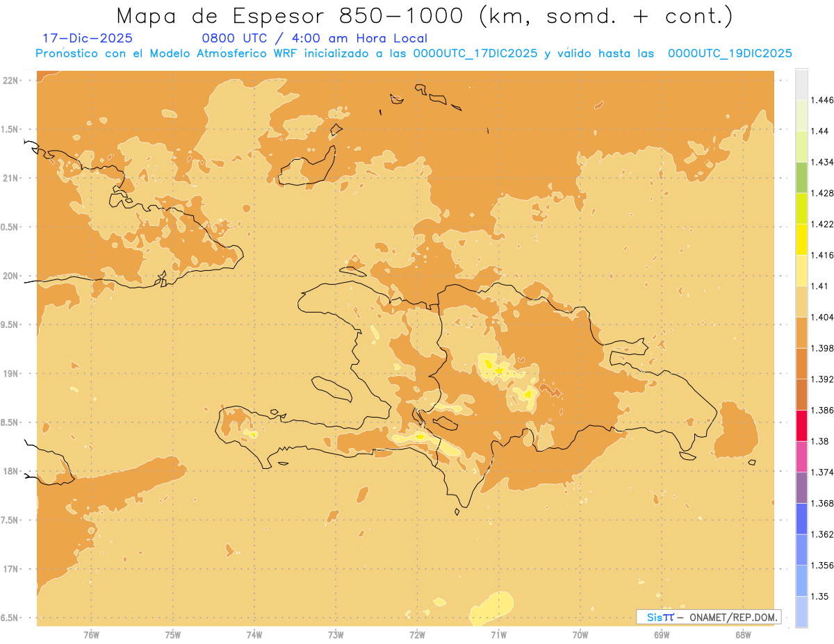Click the 72W longitude label
Viewport: 834px width, 644px height.
(x=417, y=634)
